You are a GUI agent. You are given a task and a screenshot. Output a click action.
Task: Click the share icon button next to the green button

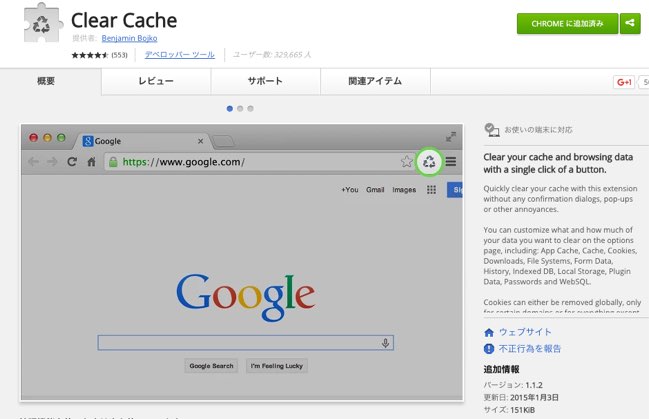click(630, 23)
